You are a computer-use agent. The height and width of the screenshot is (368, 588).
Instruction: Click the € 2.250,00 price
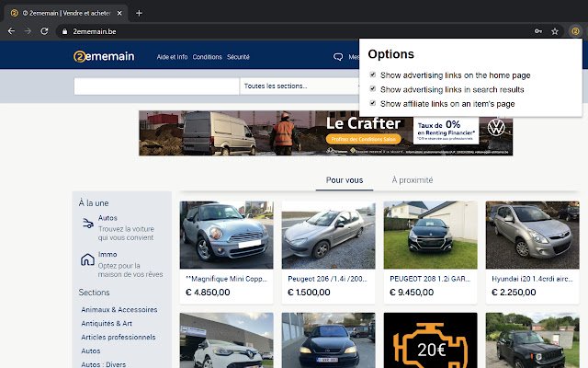click(x=514, y=293)
